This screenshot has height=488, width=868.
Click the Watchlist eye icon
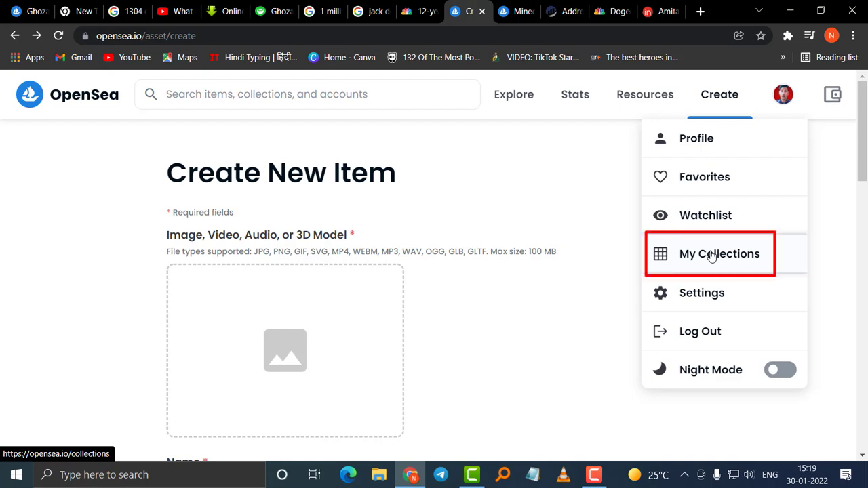point(660,216)
